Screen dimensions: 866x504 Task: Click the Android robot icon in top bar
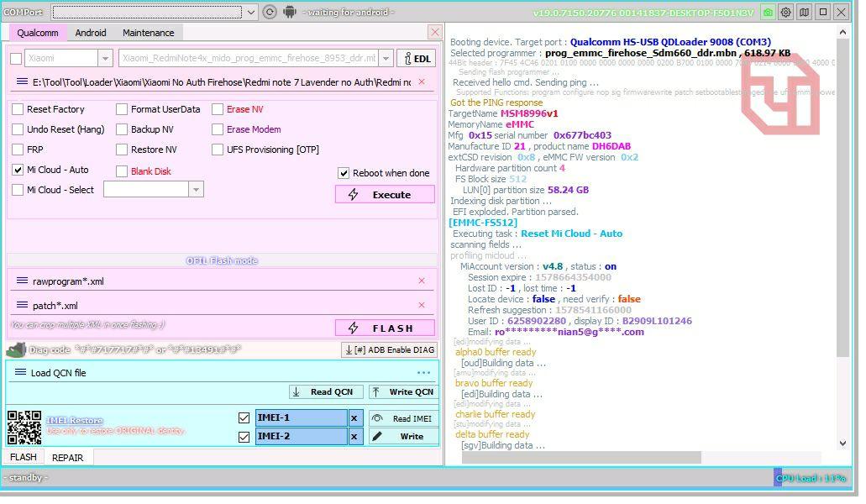click(x=290, y=12)
